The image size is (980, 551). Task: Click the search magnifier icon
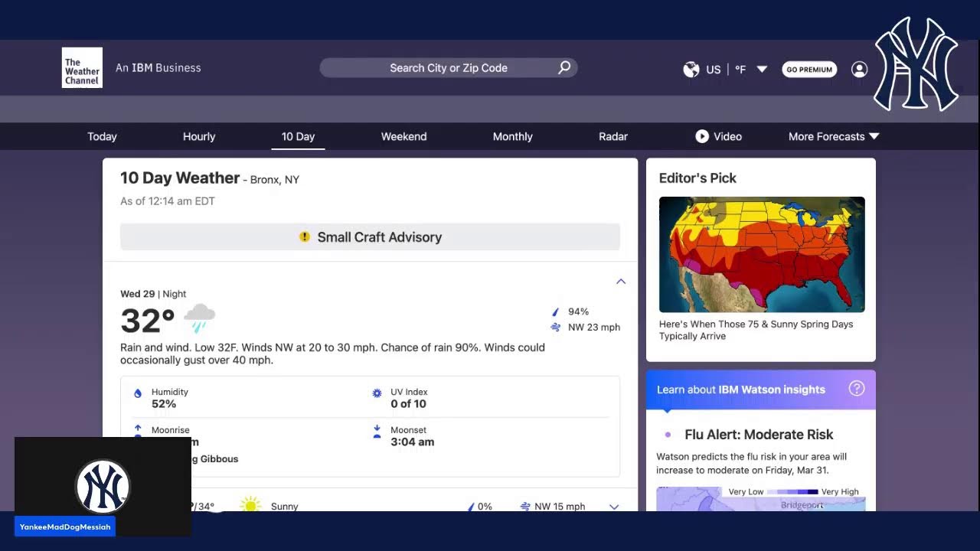click(564, 67)
